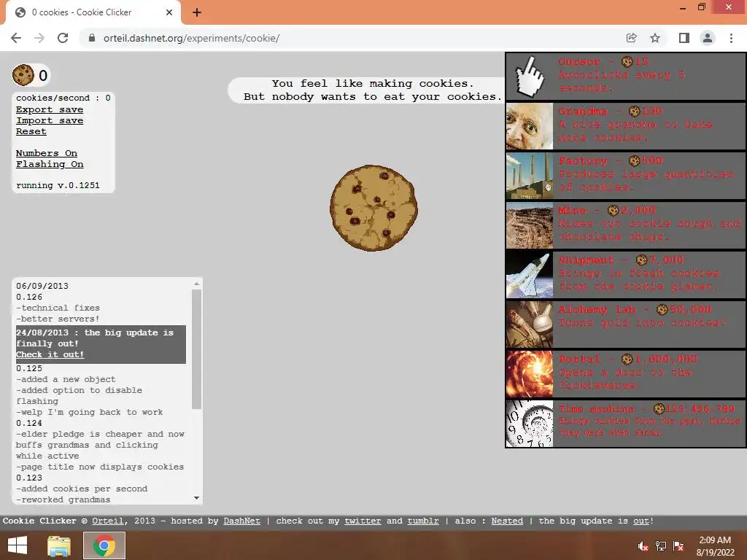The width and height of the screenshot is (747, 560).
Task: Click the Export save link
Action: coord(50,109)
